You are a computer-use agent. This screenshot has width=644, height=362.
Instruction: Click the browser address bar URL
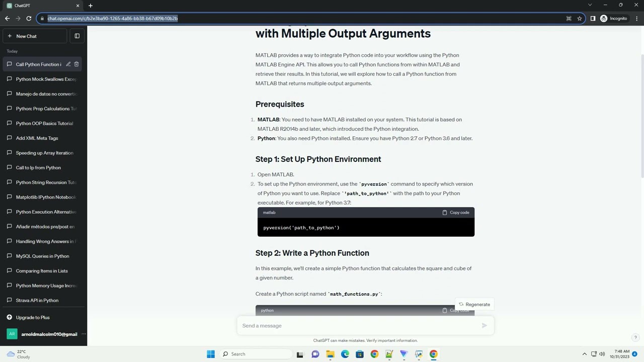pos(113,19)
